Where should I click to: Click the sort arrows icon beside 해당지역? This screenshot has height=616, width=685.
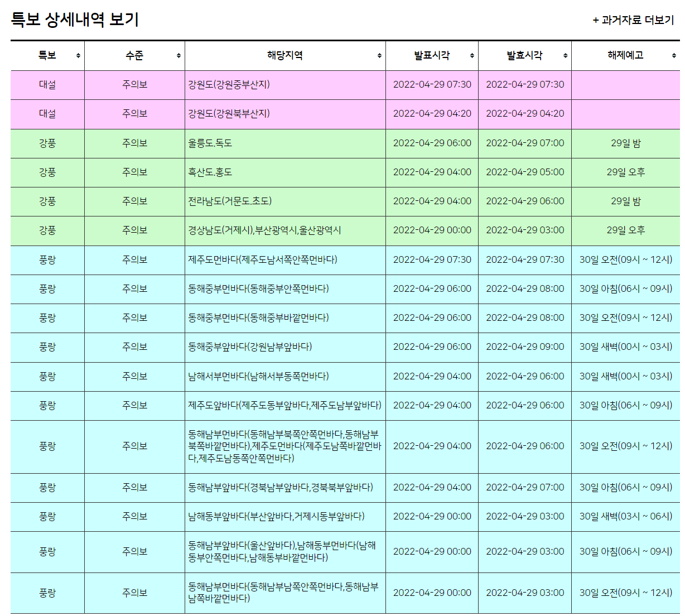379,56
